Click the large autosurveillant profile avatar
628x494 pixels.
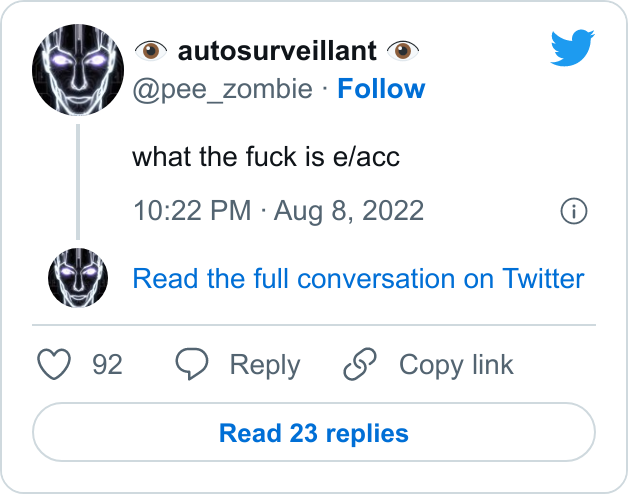pos(78,70)
